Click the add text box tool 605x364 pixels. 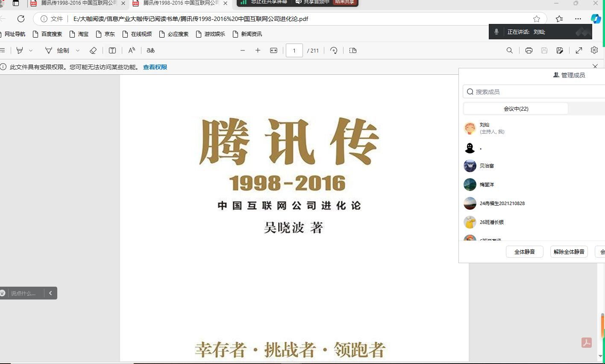point(112,50)
